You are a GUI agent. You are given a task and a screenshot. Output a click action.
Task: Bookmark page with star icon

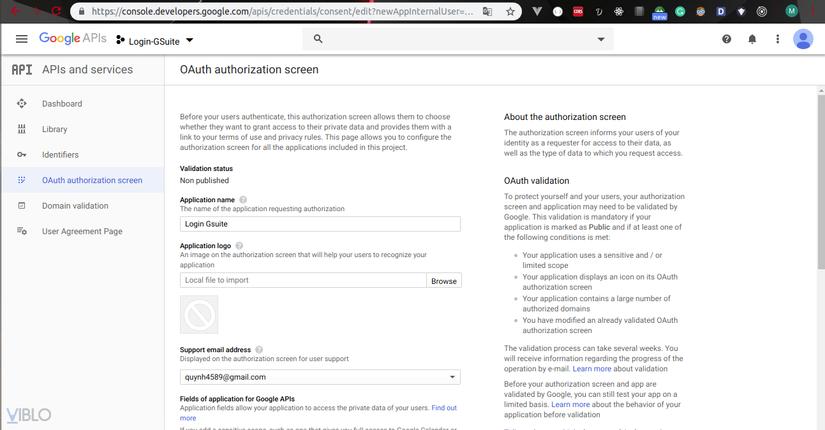coord(511,12)
